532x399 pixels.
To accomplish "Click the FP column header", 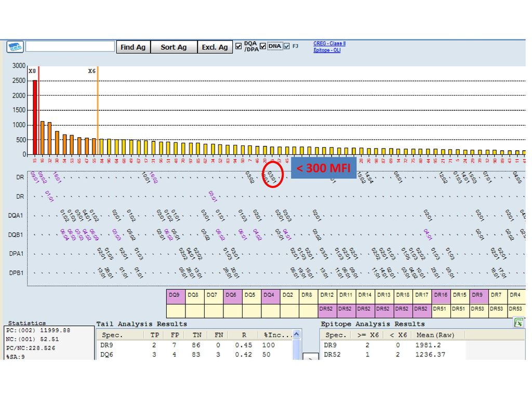I will (175, 335).
